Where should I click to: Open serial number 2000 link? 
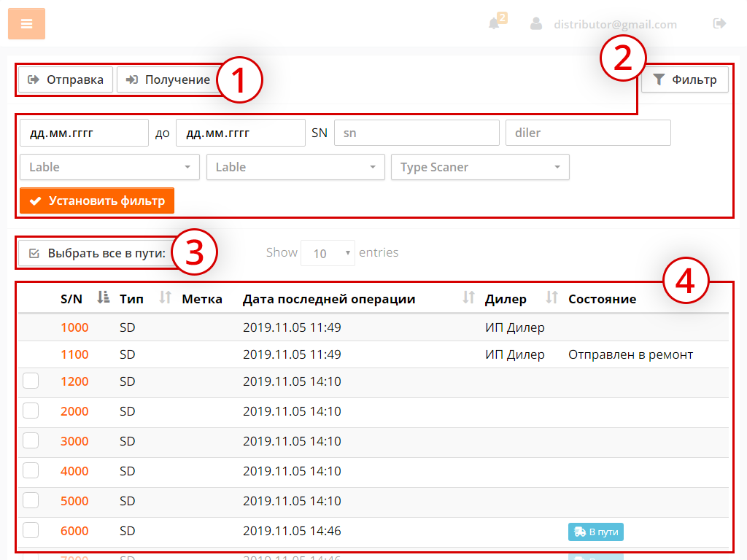(x=74, y=411)
